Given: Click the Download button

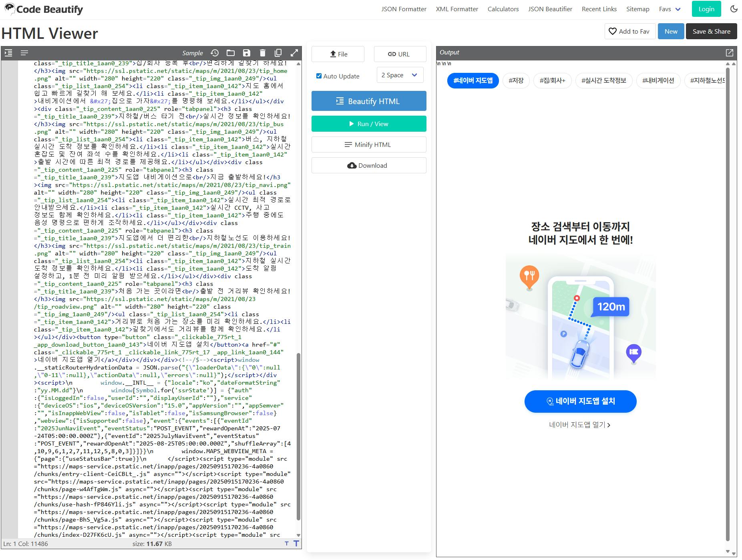Looking at the screenshot, I should 369,165.
